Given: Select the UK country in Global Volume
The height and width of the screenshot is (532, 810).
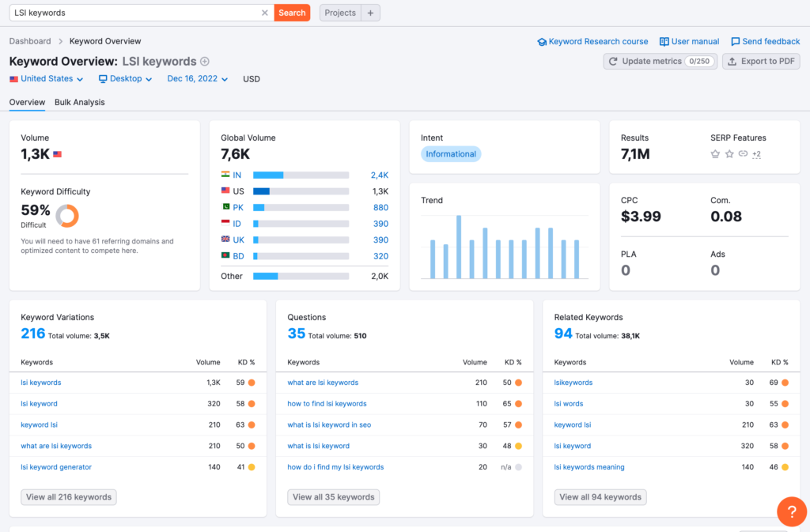Looking at the screenshot, I should coord(238,240).
